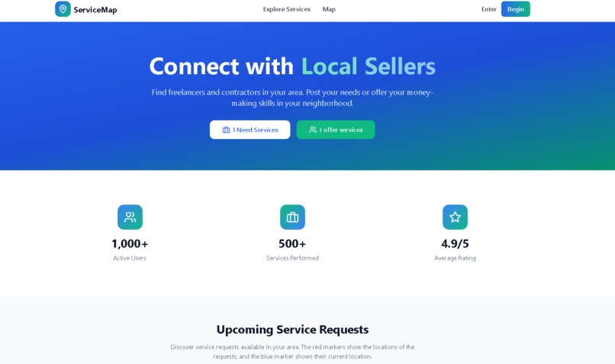Viewport: 615px width, 364px height.
Task: Click the briefcase icon in I Need Services
Action: point(227,130)
